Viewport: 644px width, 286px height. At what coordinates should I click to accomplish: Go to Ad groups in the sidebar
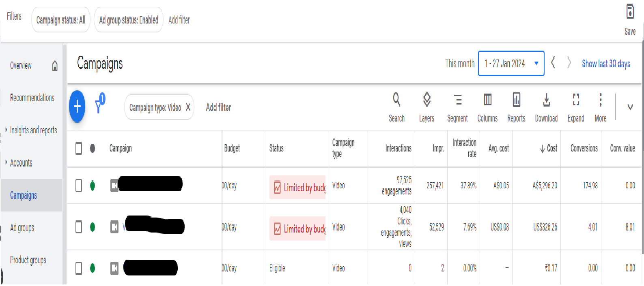click(22, 228)
